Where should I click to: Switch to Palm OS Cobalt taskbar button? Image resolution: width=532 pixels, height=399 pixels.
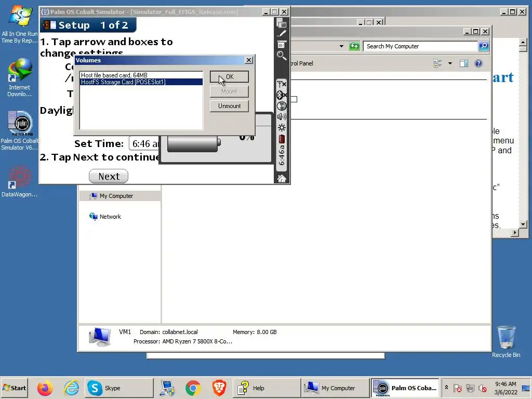pyautogui.click(x=405, y=388)
